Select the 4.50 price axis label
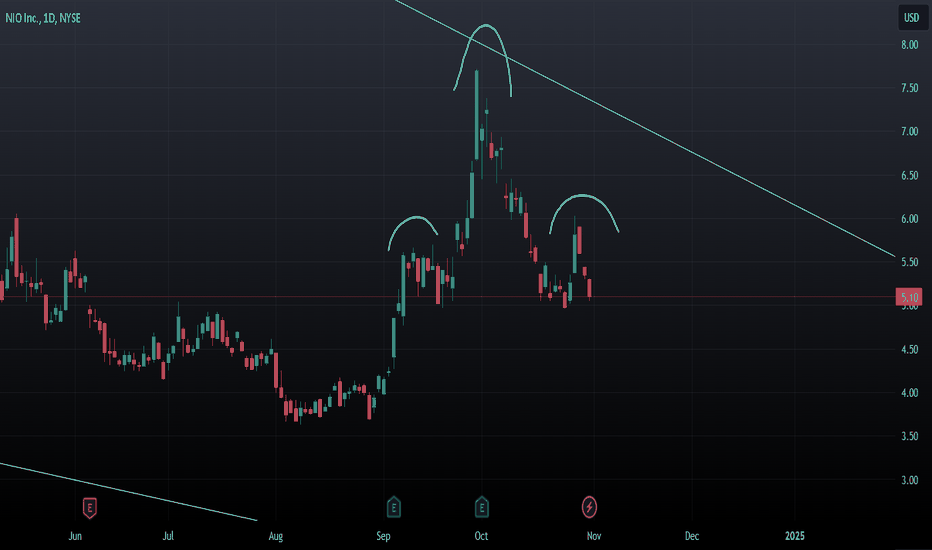The height and width of the screenshot is (550, 932). (x=909, y=350)
